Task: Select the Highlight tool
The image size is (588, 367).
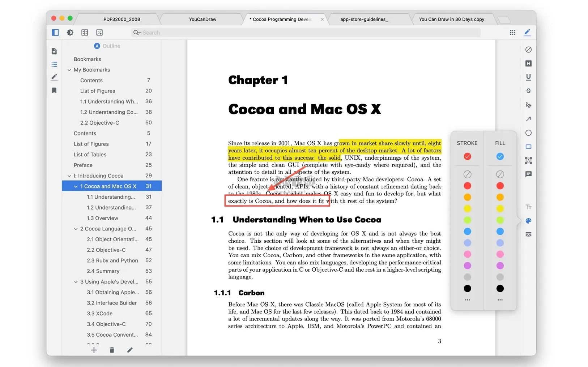Action: coord(528,63)
